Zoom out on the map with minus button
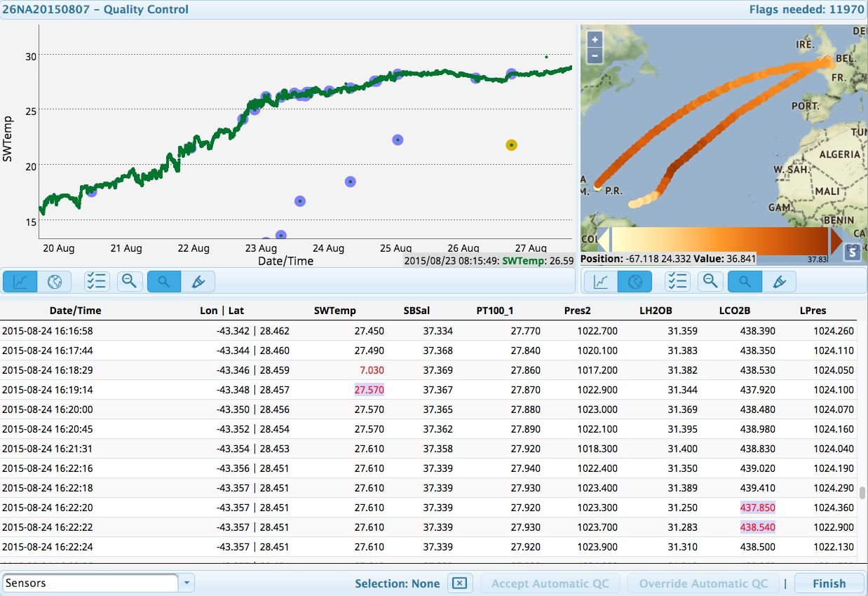Viewport: 868px width, 596px height. pyautogui.click(x=595, y=55)
